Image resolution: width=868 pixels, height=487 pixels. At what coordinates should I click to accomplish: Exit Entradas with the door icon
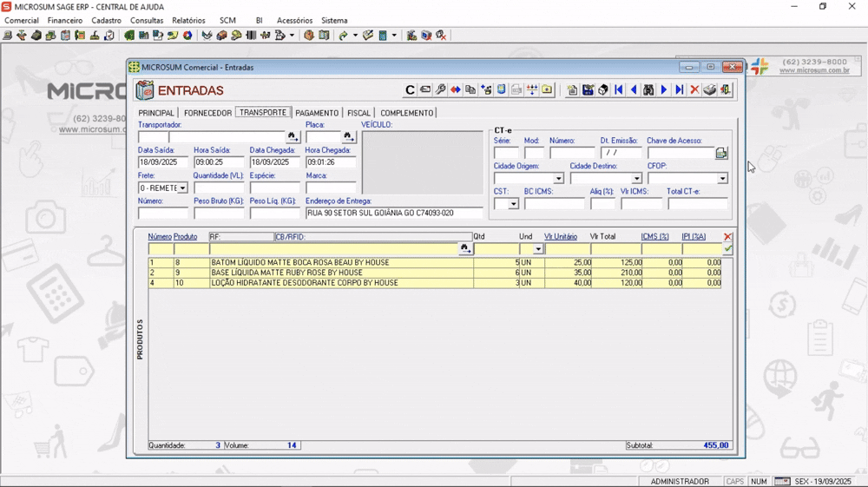point(725,89)
